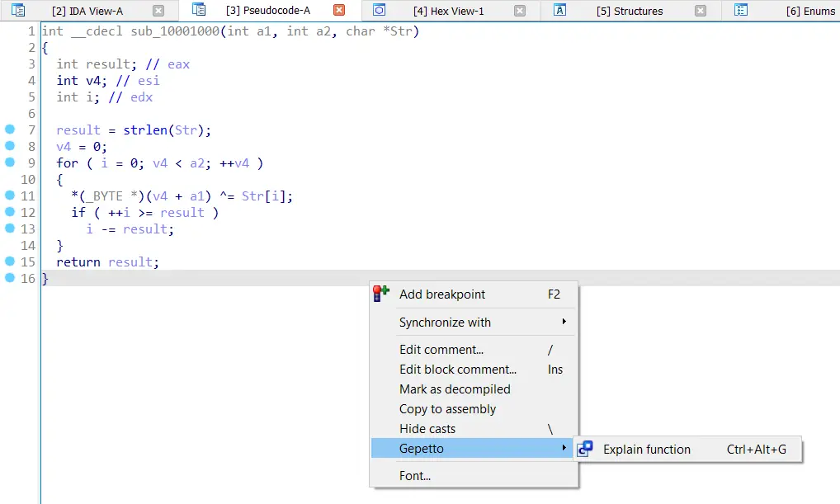Click the for keyword on line 9
840x504 pixels.
pos(67,163)
